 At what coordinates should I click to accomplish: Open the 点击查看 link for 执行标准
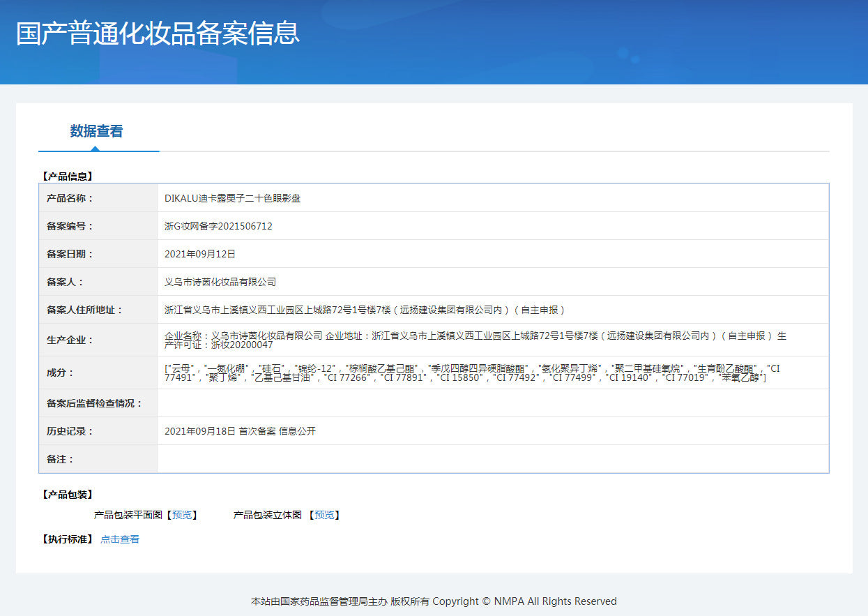[120, 539]
